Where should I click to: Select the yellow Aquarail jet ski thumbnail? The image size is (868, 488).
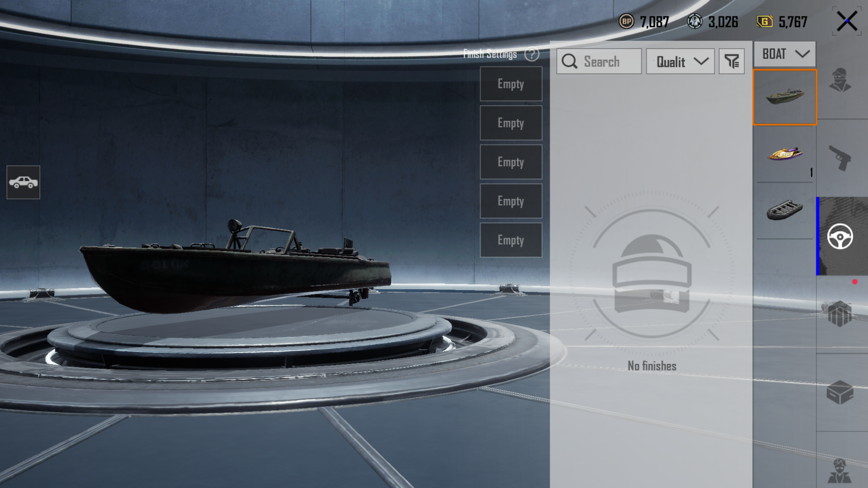point(785,154)
